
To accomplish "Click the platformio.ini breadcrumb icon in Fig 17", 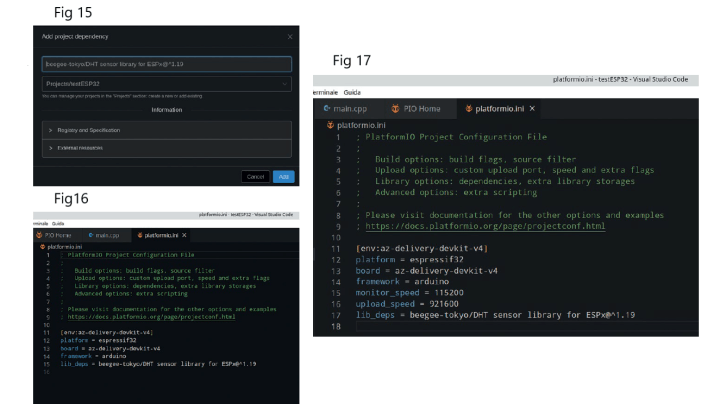I will click(330, 125).
